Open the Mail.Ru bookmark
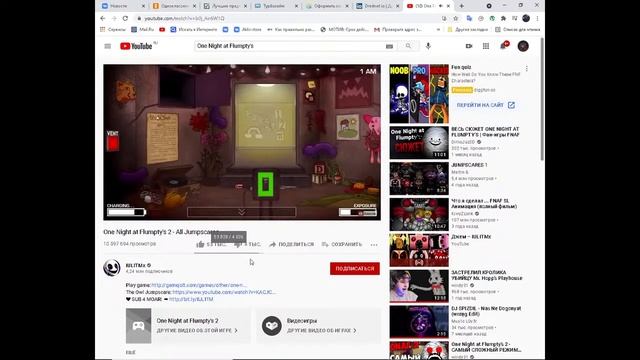The width and height of the screenshot is (640, 360). tap(142, 29)
